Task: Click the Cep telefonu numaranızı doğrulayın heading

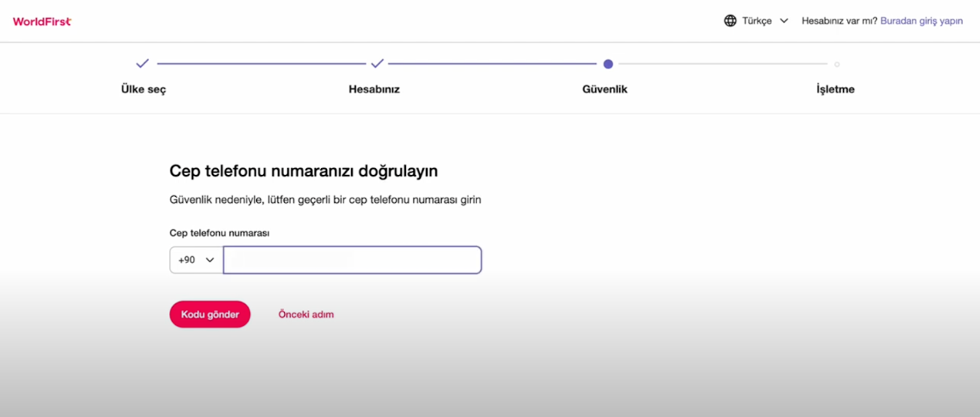Action: pyautogui.click(x=304, y=171)
